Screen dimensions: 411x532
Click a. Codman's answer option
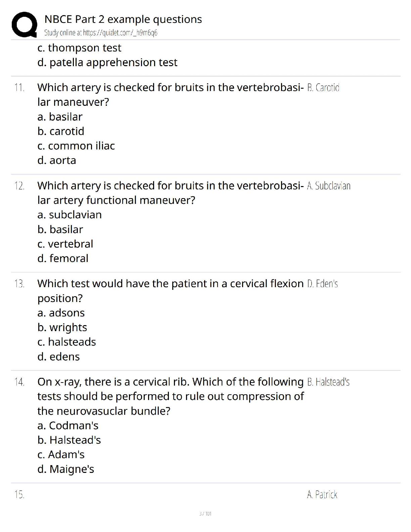point(68,426)
